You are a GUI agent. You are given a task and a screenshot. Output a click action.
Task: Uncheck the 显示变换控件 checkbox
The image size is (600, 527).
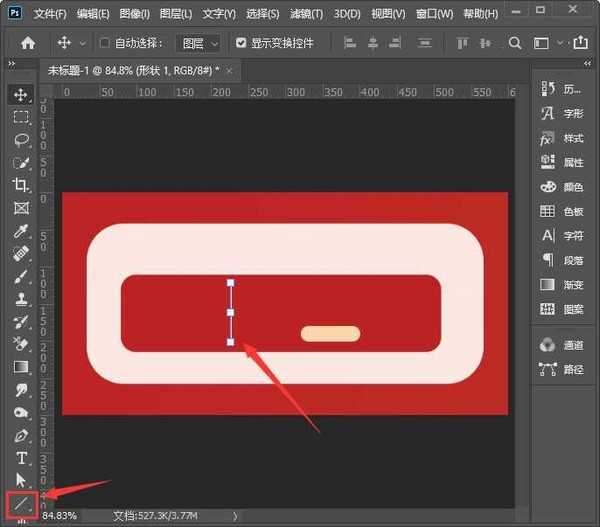tap(241, 44)
